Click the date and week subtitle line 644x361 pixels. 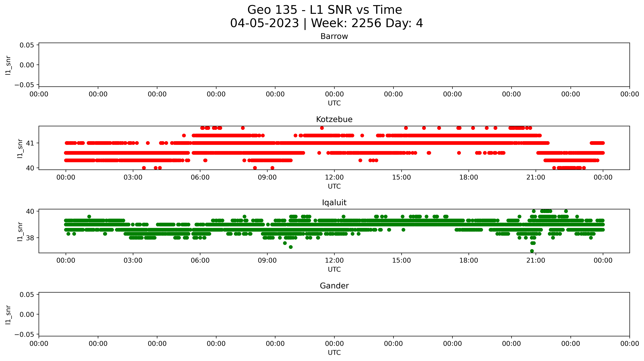pyautogui.click(x=326, y=23)
